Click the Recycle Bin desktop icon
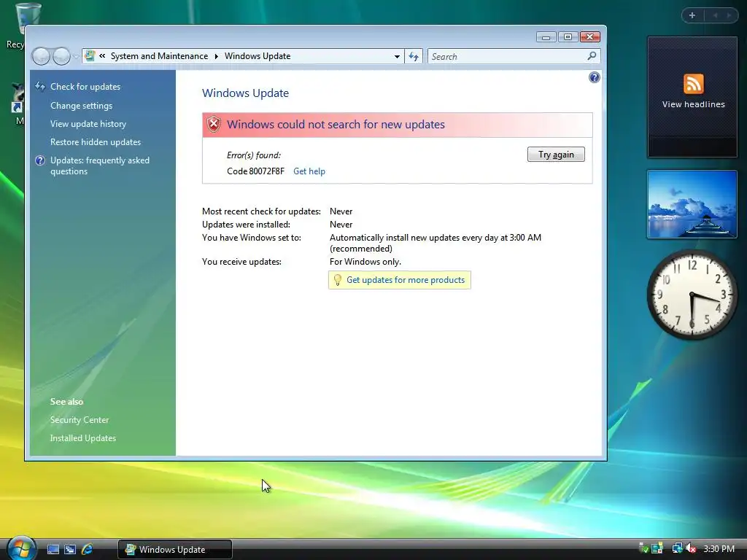747x560 pixels. coord(28,19)
